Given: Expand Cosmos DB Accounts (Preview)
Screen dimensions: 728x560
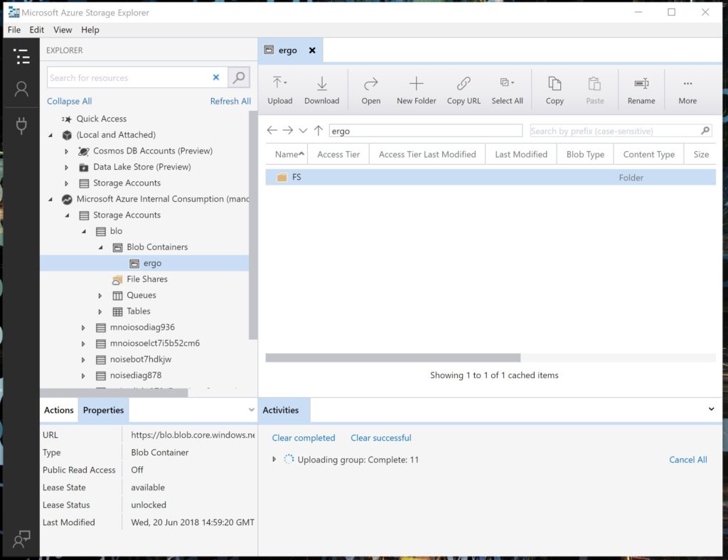Looking at the screenshot, I should (x=66, y=151).
